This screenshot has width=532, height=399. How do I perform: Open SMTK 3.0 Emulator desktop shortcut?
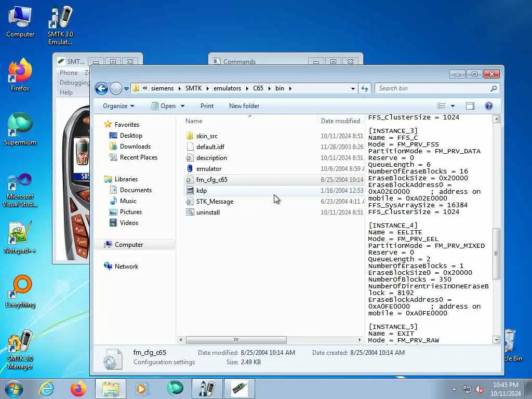click(60, 26)
